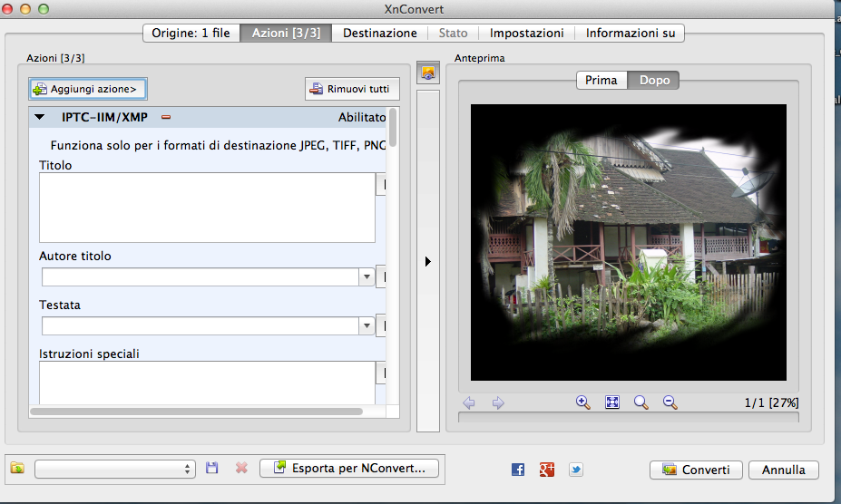
Task: Show the Prima preview
Action: click(601, 81)
